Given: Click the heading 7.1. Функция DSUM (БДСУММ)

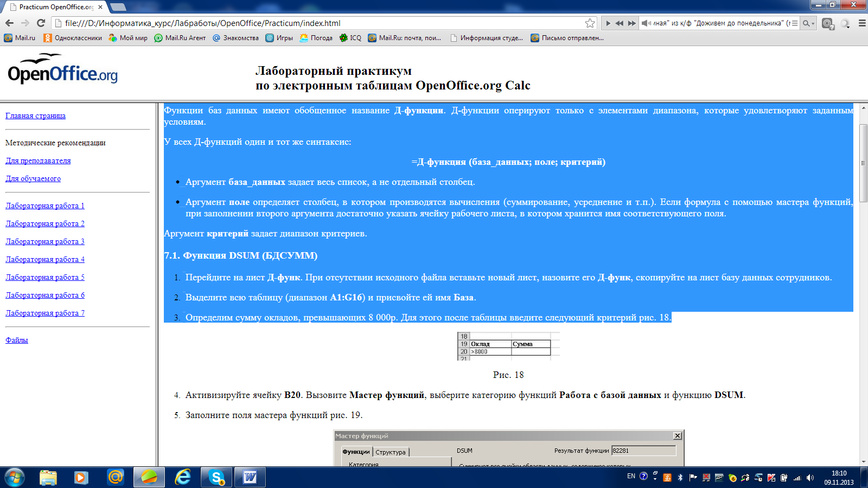Looking at the screenshot, I should pos(241,255).
